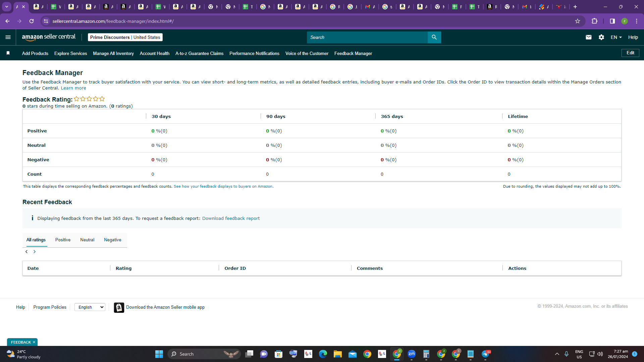Go to the previous feedback page arrow

pyautogui.click(x=26, y=252)
